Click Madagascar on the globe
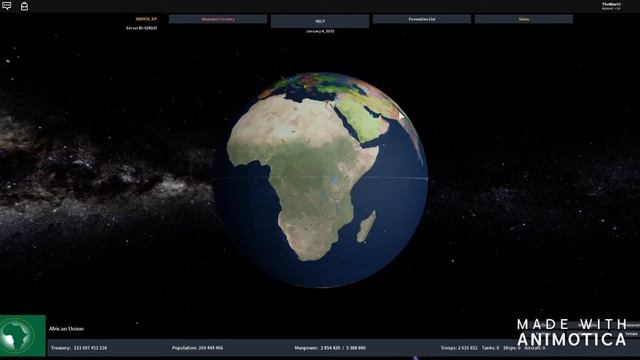640x360 pixels. click(x=366, y=227)
